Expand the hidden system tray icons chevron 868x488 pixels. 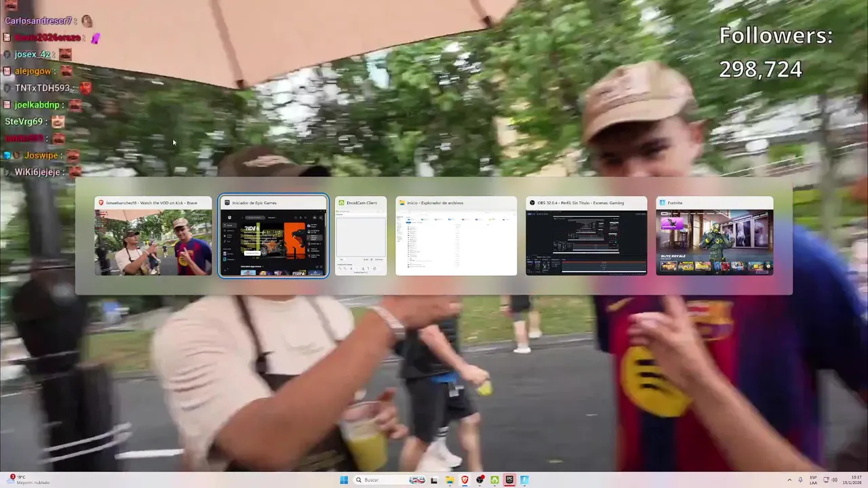[789, 480]
